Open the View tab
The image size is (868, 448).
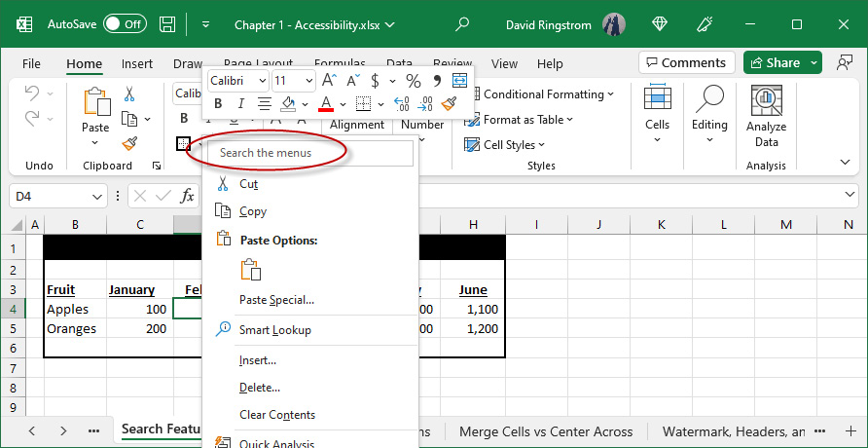tap(504, 63)
